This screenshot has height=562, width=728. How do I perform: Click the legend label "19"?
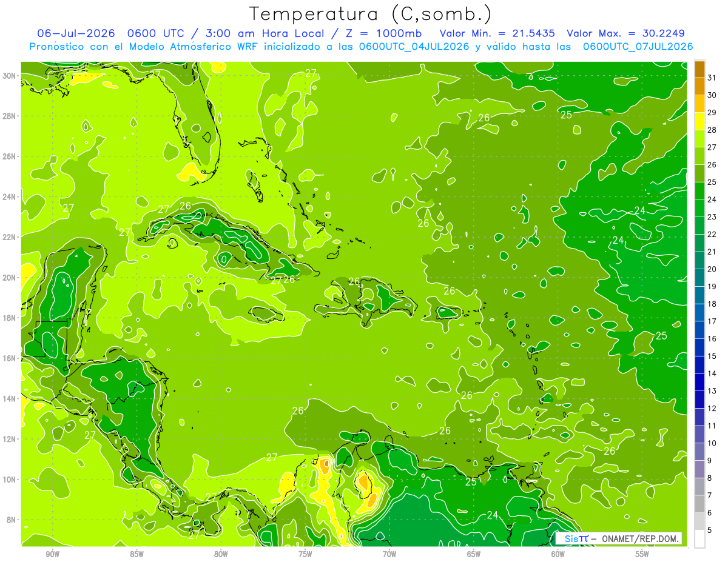coord(712,286)
